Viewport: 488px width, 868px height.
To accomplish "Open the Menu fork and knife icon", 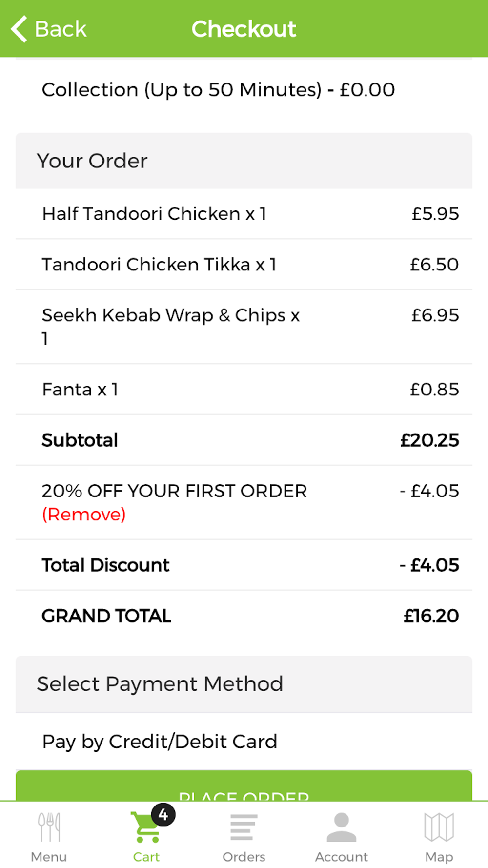I will 49,827.
